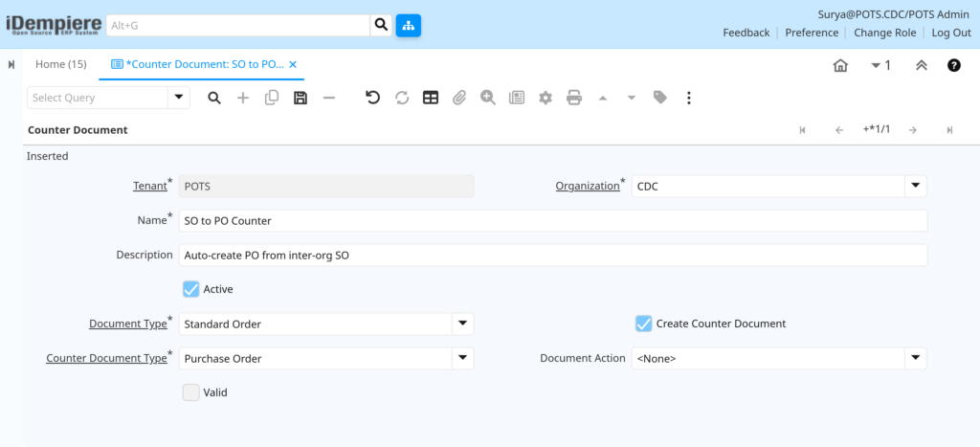
Task: Undo changes with the undo arrow icon
Action: tap(373, 98)
